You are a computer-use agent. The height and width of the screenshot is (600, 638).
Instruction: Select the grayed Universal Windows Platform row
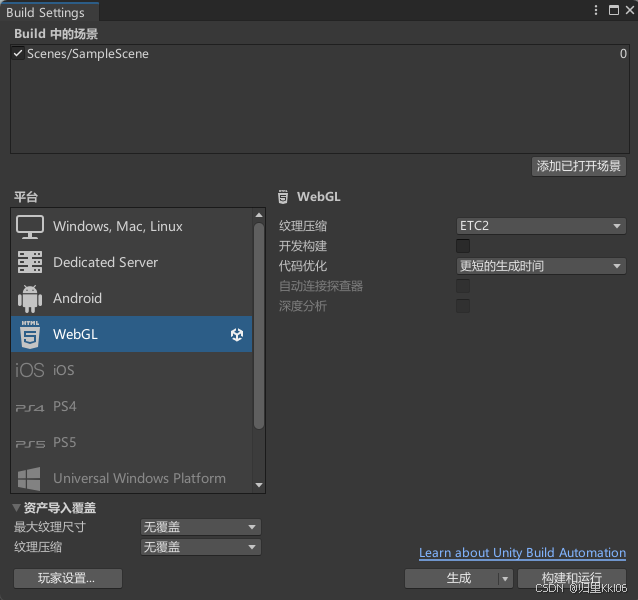click(x=132, y=478)
